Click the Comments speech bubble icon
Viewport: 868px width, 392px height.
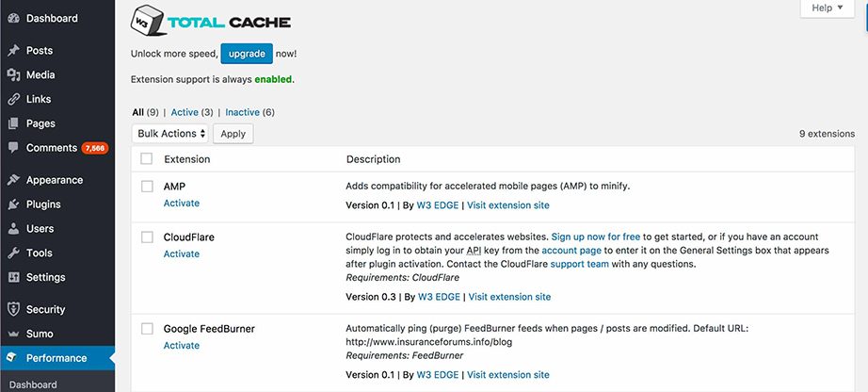13,148
